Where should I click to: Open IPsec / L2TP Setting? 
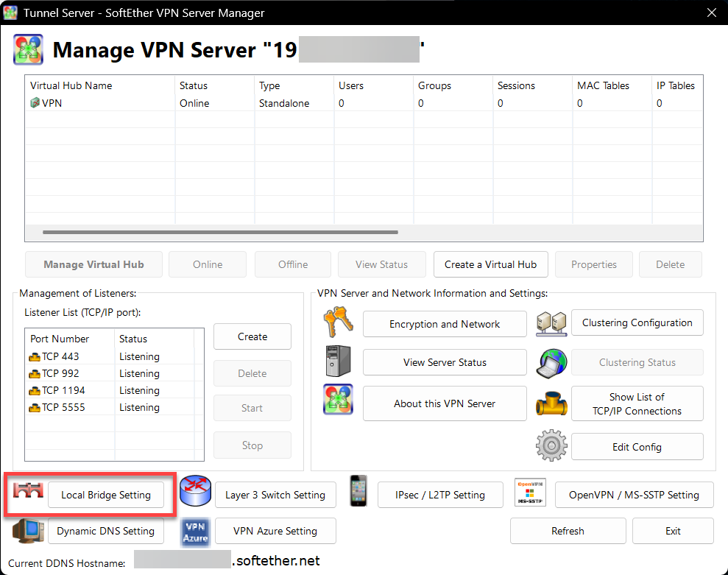[440, 495]
